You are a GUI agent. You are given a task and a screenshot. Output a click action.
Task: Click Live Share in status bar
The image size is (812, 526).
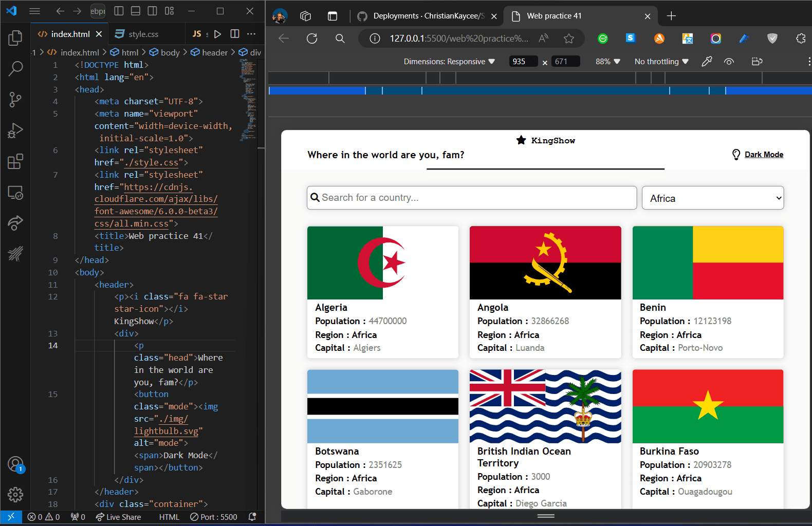tap(119, 517)
